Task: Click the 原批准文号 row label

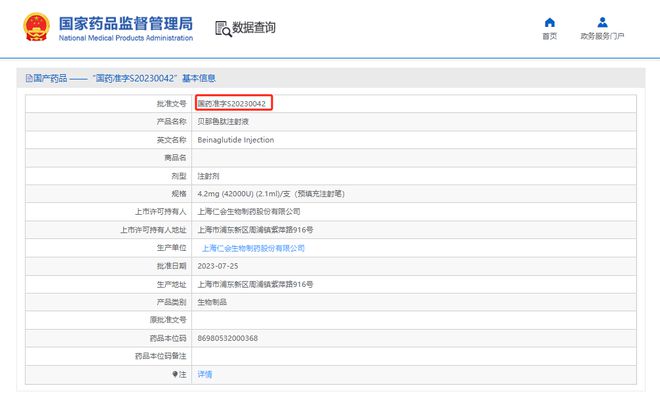Action: (168, 320)
